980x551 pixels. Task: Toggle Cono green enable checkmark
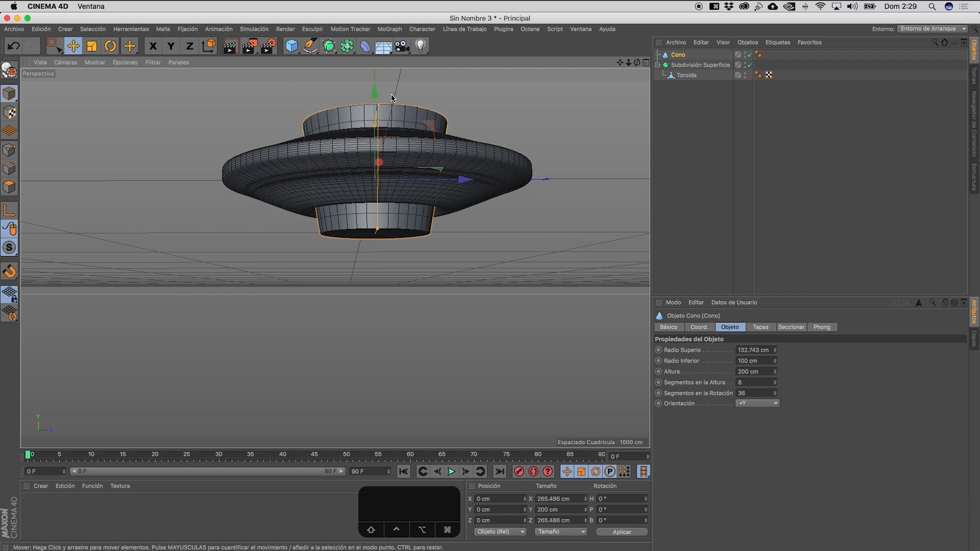[750, 55]
